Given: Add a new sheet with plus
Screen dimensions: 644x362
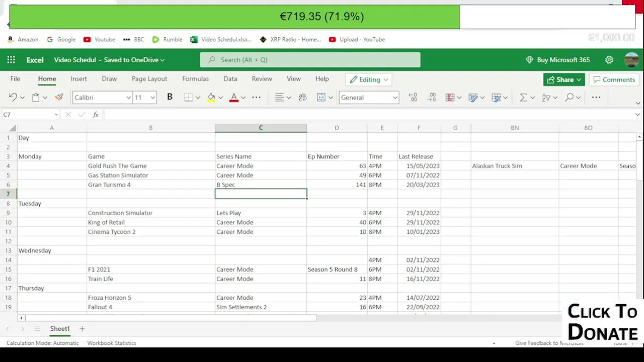Looking at the screenshot, I should click(x=82, y=329).
